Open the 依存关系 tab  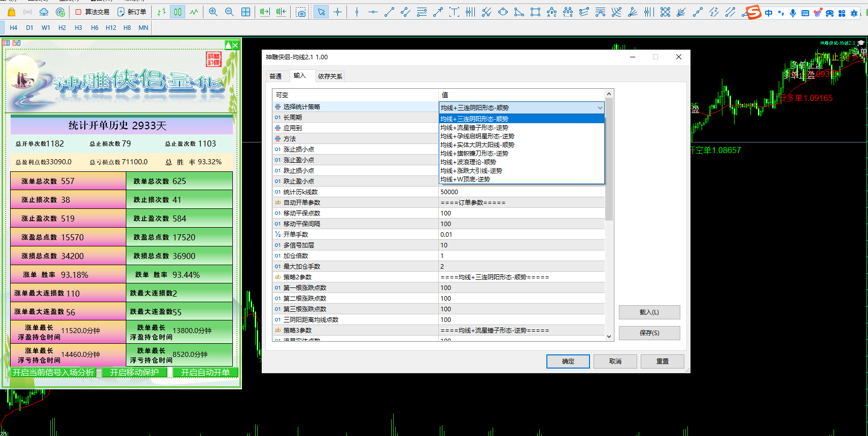(330, 77)
